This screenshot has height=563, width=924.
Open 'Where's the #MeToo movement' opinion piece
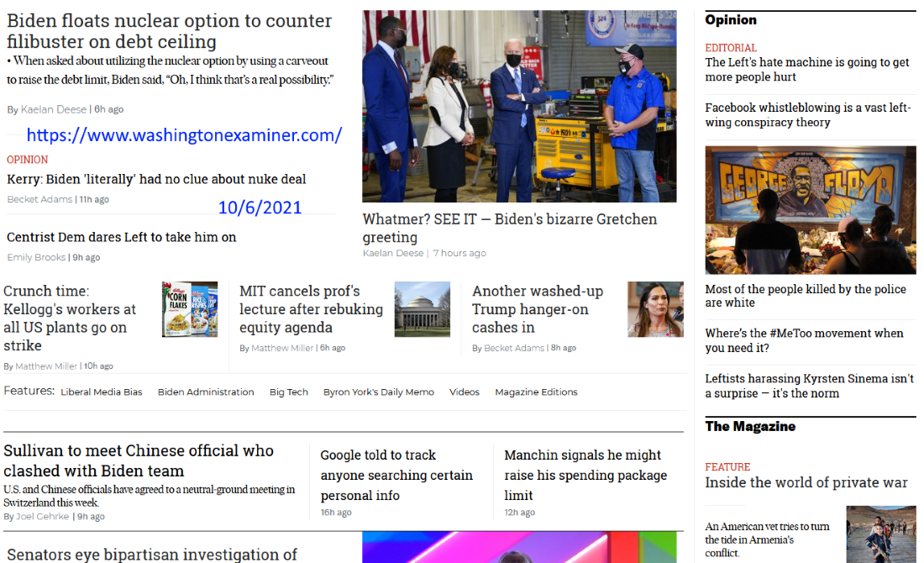pos(804,341)
